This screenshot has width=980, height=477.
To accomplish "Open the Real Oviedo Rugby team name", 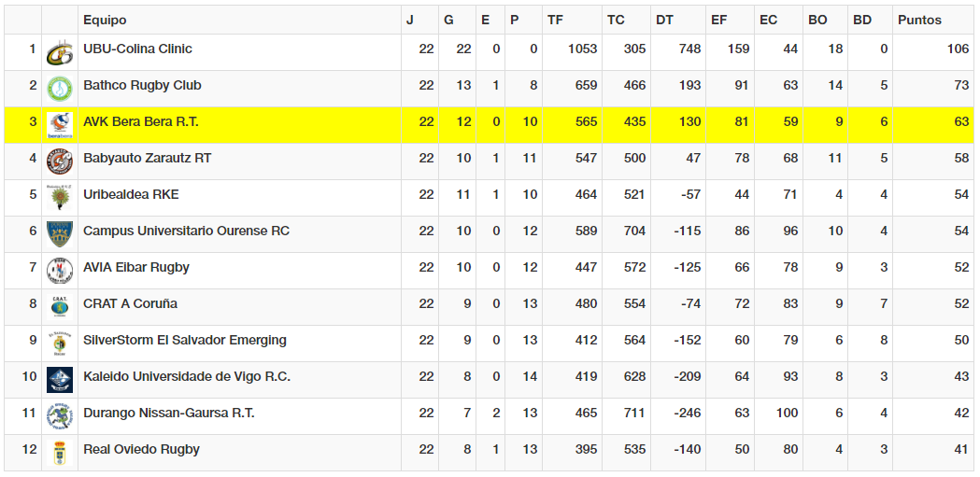I will pyautogui.click(x=141, y=449).
